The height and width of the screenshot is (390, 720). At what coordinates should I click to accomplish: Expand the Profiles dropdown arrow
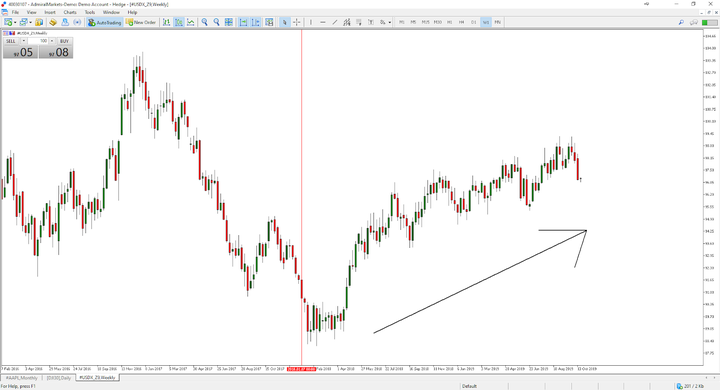point(30,22)
